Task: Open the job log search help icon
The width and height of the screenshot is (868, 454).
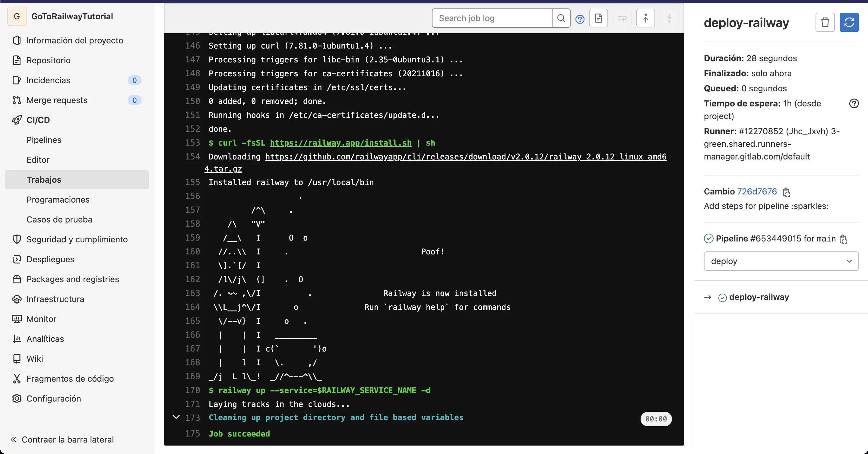Action: (x=580, y=19)
